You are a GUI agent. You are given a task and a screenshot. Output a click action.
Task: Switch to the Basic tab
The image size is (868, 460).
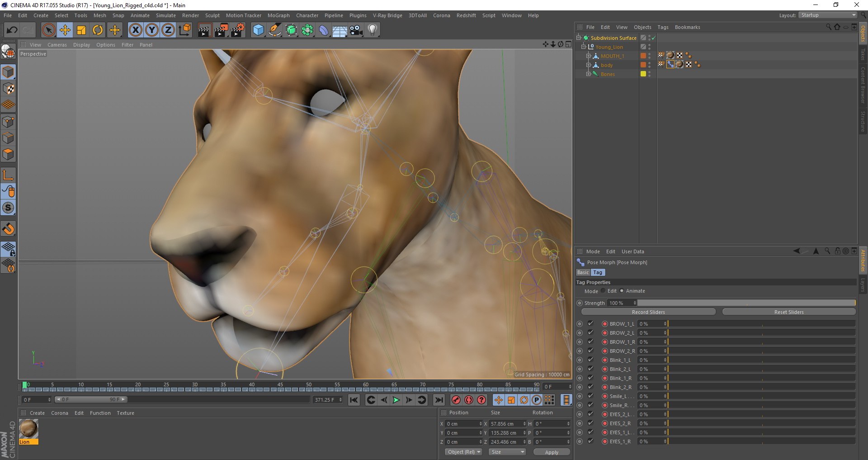pyautogui.click(x=583, y=272)
